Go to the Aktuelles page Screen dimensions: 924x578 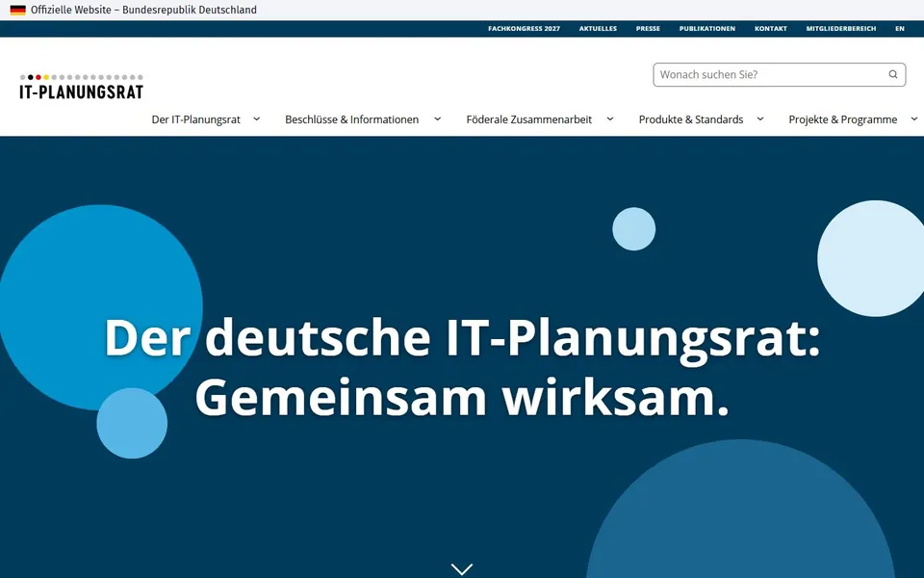[598, 28]
